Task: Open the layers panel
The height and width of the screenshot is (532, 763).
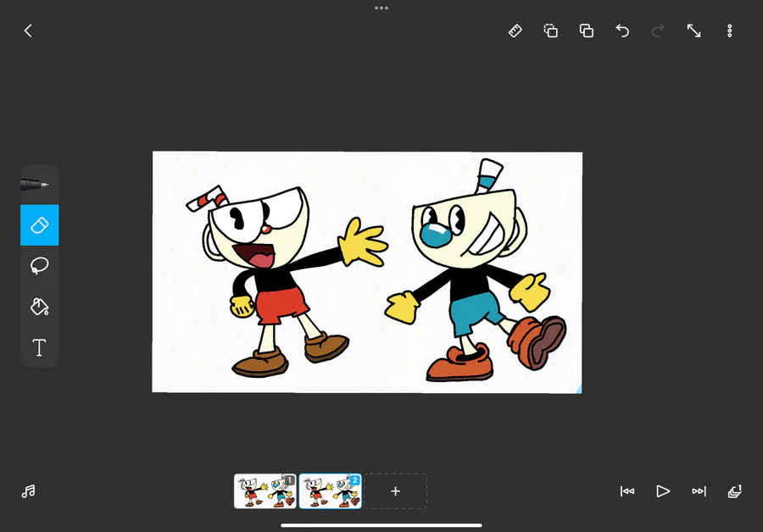Action: (735, 491)
